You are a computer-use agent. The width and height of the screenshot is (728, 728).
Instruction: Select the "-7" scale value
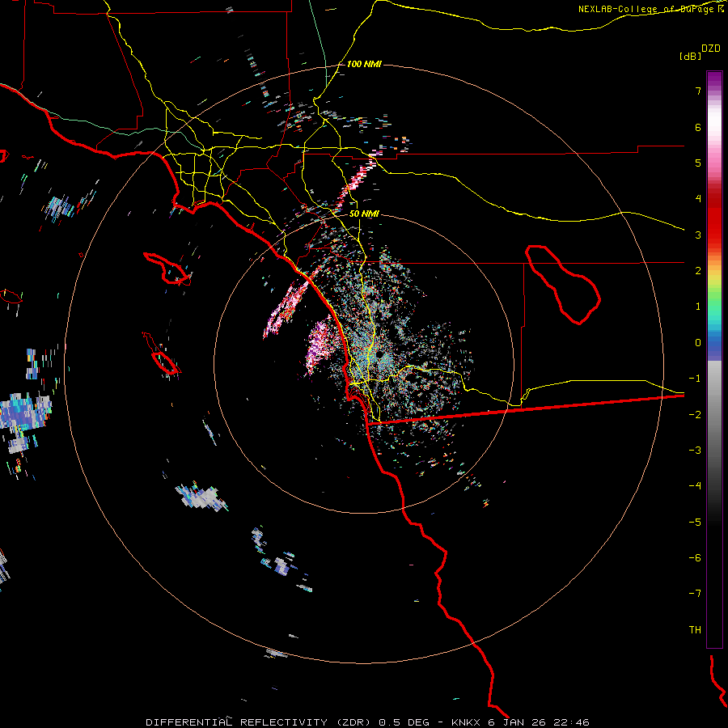tap(695, 594)
